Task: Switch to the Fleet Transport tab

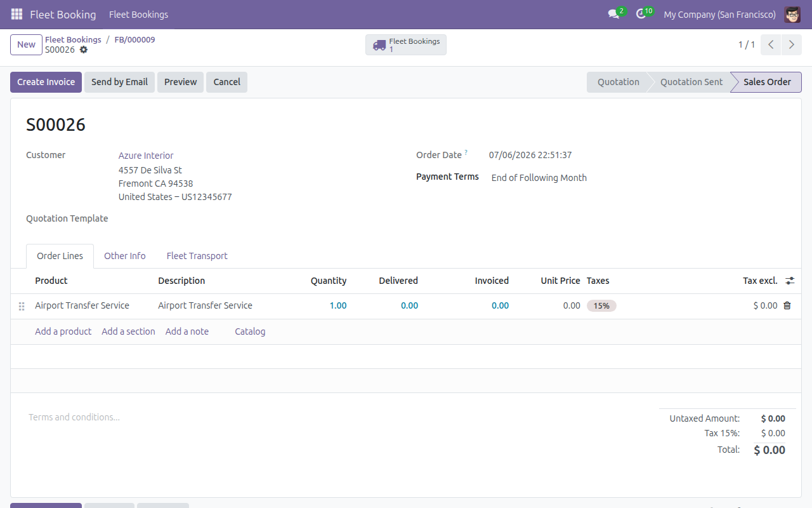Action: tap(197, 256)
